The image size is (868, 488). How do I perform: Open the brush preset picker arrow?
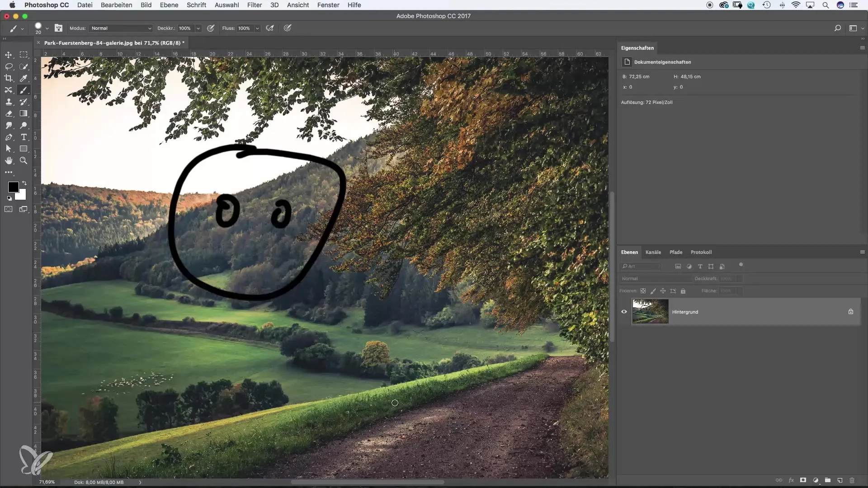click(47, 28)
